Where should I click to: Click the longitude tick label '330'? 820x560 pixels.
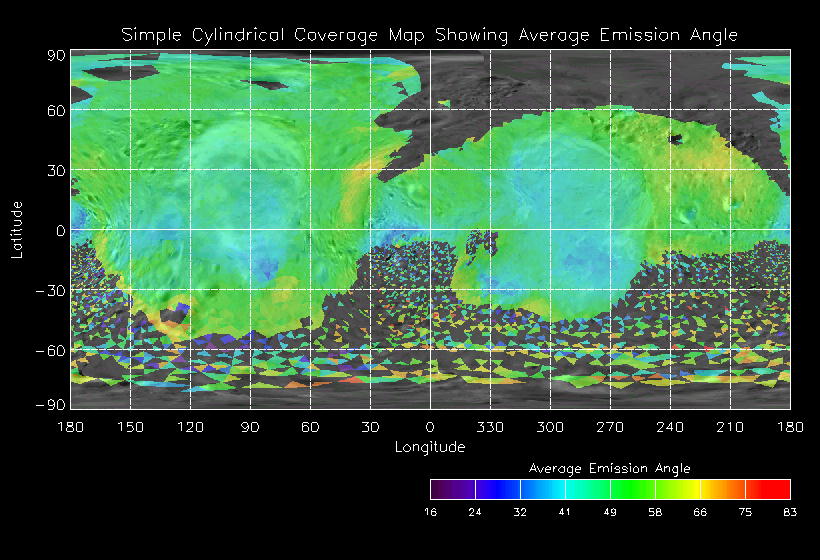(x=490, y=427)
